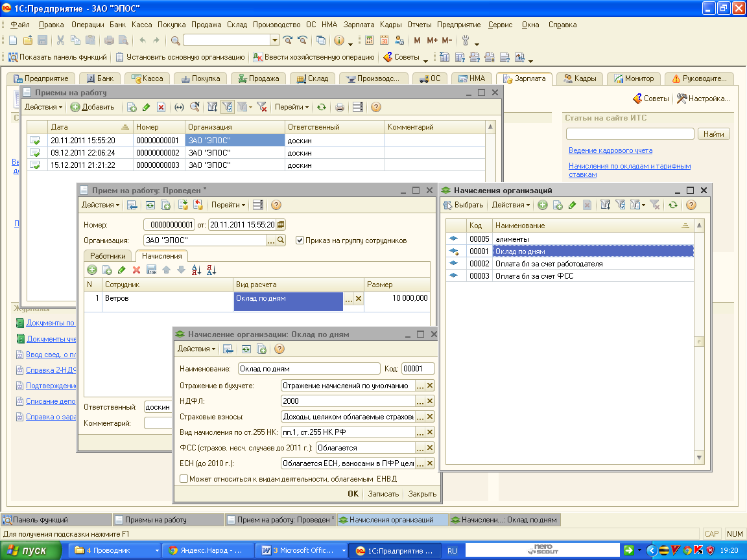747x560 pixels.
Task: Click Выбрать in Начисления организаций
Action: pyautogui.click(x=463, y=205)
